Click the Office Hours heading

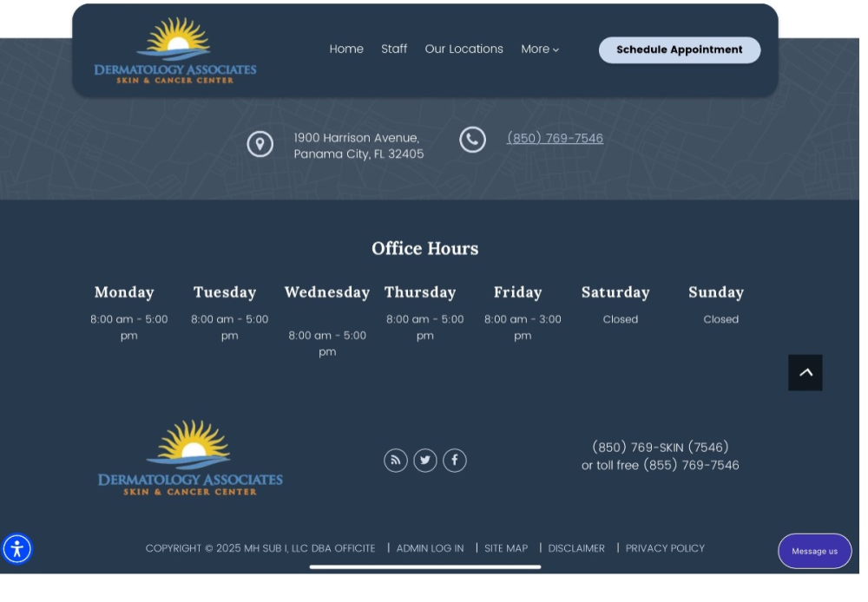pyautogui.click(x=425, y=248)
